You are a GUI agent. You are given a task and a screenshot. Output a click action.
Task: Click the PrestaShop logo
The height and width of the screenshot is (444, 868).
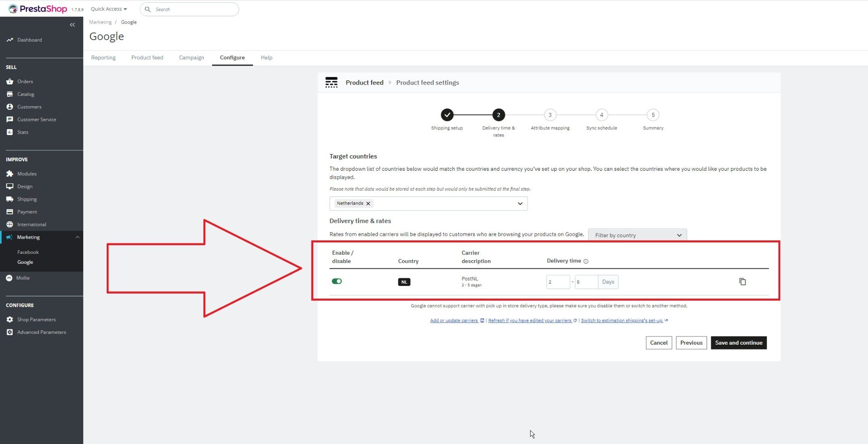click(38, 9)
